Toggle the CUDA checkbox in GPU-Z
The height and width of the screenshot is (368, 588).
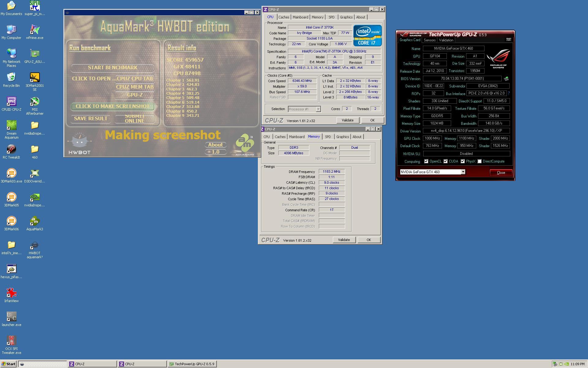[446, 161]
